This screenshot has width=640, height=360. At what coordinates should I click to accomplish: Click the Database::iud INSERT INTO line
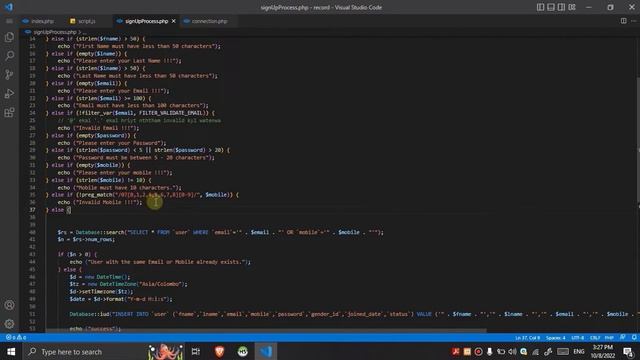(354, 314)
